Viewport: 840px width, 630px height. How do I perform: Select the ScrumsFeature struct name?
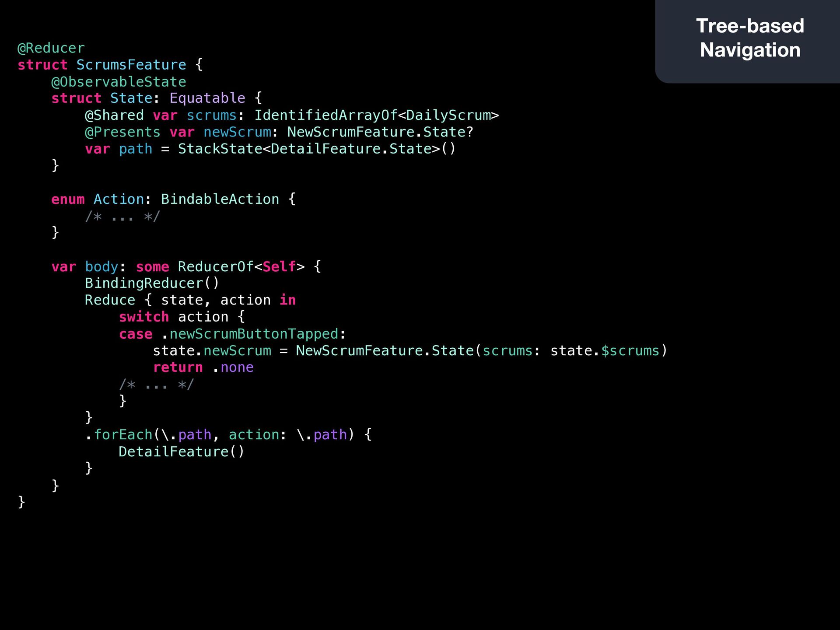(x=131, y=65)
